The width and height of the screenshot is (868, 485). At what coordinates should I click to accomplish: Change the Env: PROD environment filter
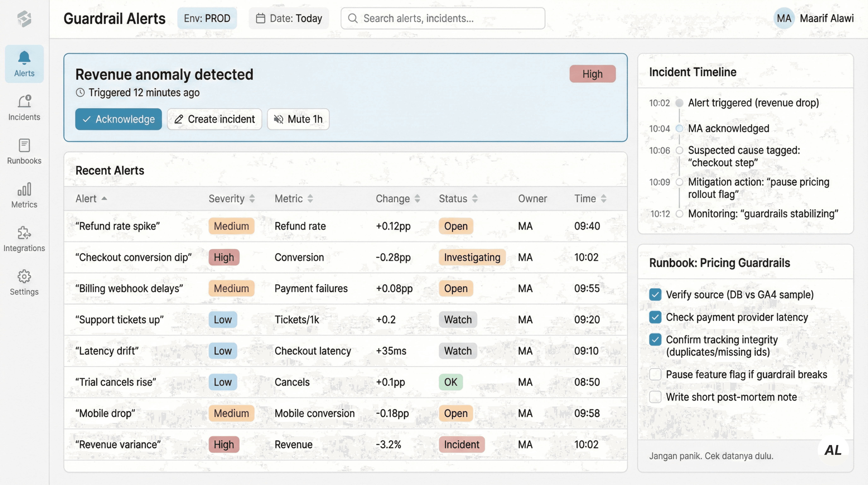(x=207, y=18)
